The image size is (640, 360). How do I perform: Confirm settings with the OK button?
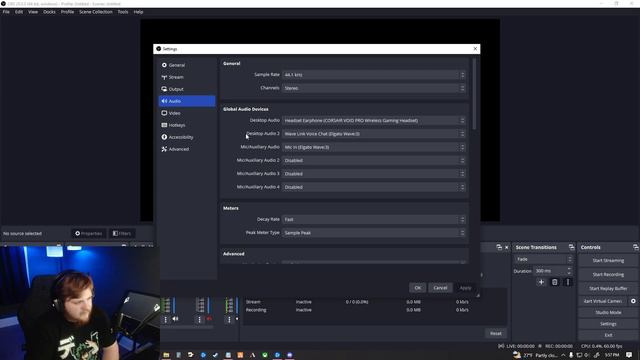418,288
